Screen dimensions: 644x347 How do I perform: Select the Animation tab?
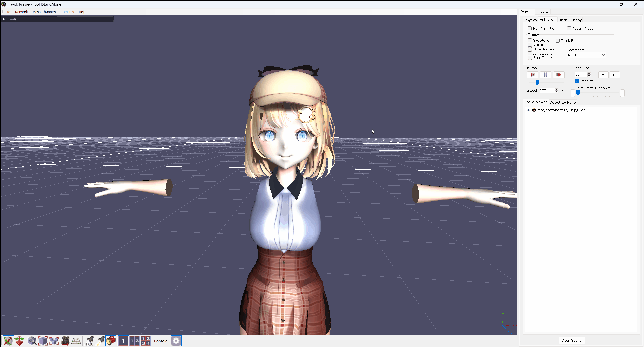pyautogui.click(x=547, y=19)
